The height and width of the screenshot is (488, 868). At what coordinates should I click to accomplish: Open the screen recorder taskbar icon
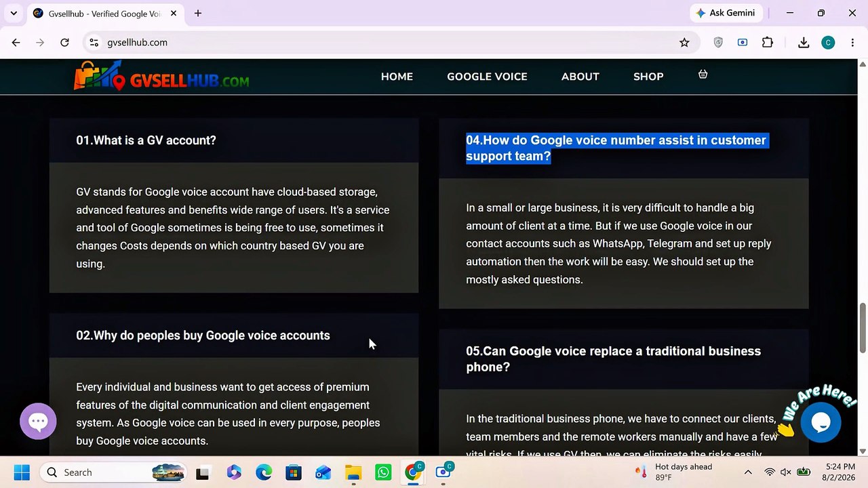point(444,472)
